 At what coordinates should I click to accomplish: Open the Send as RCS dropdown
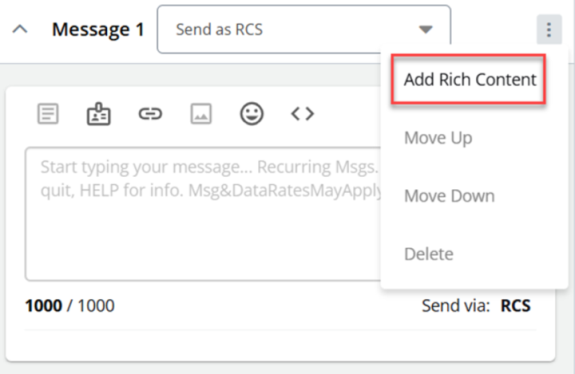point(304,29)
